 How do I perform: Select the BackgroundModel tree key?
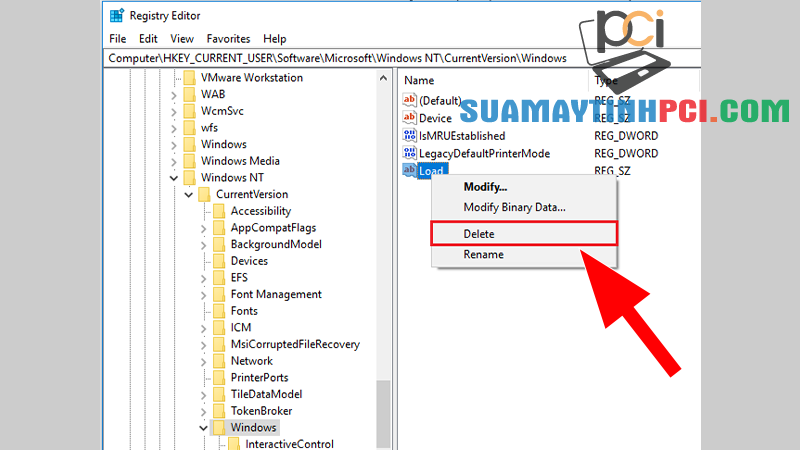(x=276, y=244)
